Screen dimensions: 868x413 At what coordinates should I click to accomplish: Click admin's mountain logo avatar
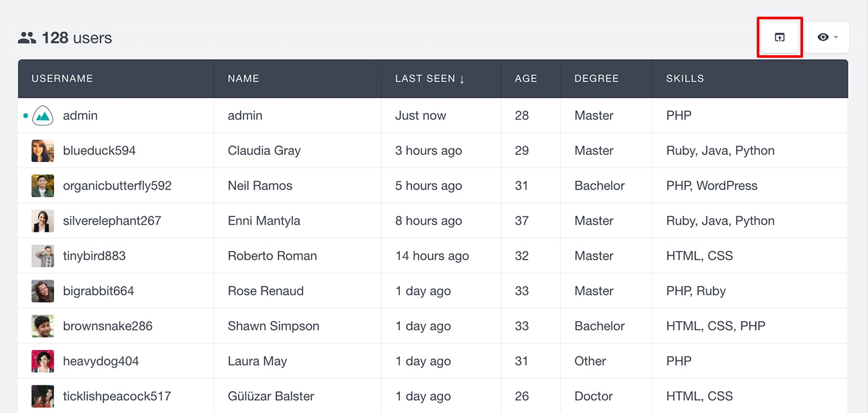point(42,116)
